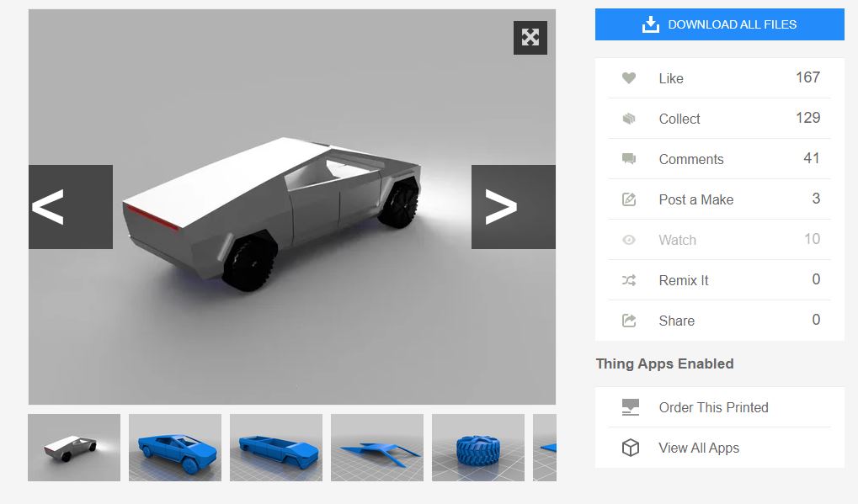
Task: Click the Collect stack icon
Action: pos(629,119)
